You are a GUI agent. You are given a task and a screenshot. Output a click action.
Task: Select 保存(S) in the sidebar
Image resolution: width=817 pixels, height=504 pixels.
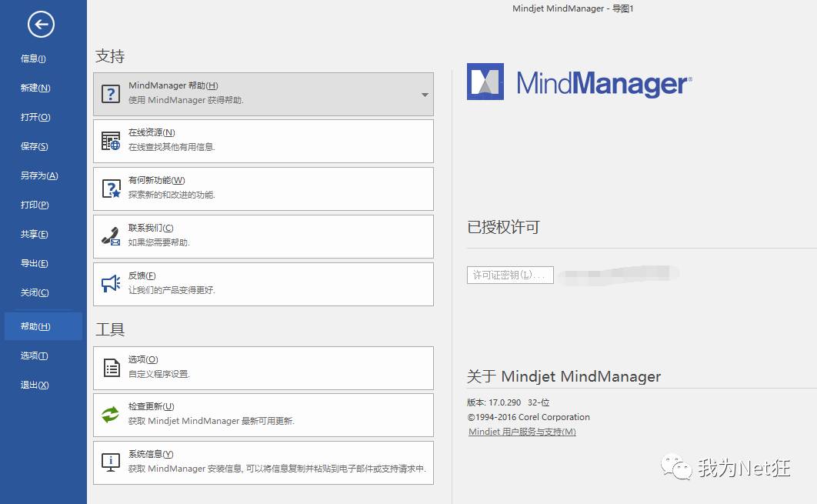tap(35, 146)
